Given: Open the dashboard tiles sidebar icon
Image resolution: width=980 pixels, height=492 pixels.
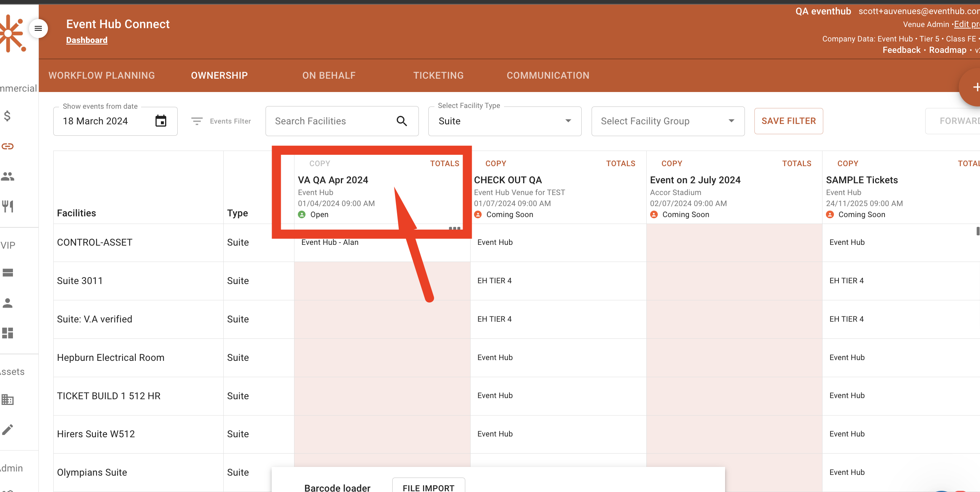Looking at the screenshot, I should (x=8, y=333).
